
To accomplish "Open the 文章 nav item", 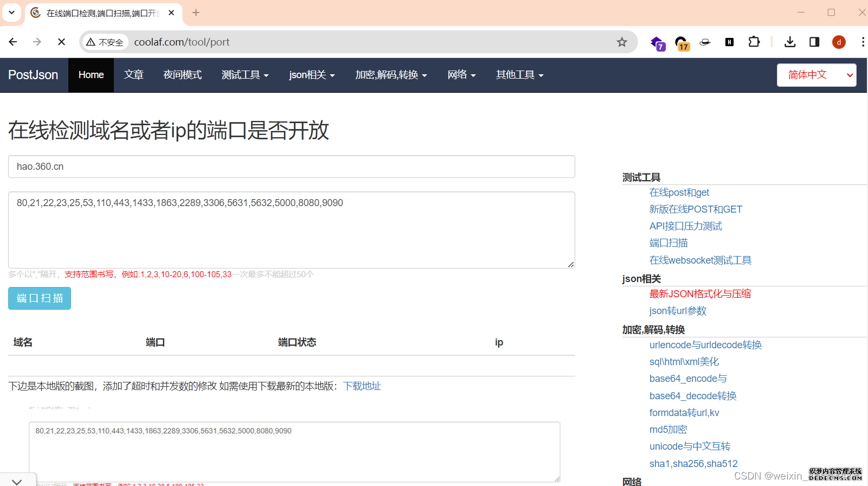I will click(133, 75).
